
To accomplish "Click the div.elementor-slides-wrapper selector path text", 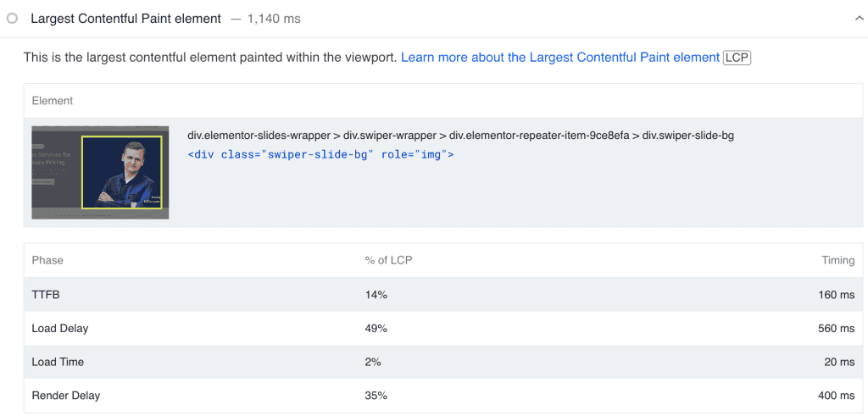I will [460, 136].
